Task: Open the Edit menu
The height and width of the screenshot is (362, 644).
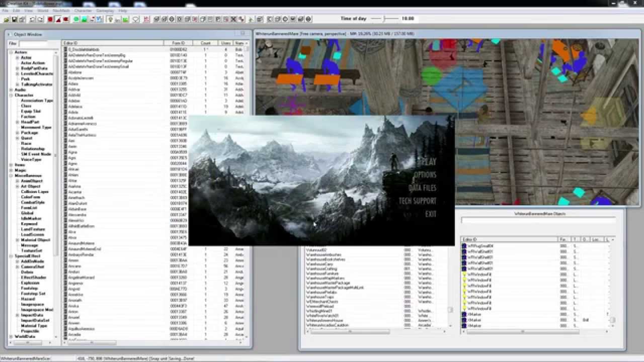Action: (x=17, y=11)
